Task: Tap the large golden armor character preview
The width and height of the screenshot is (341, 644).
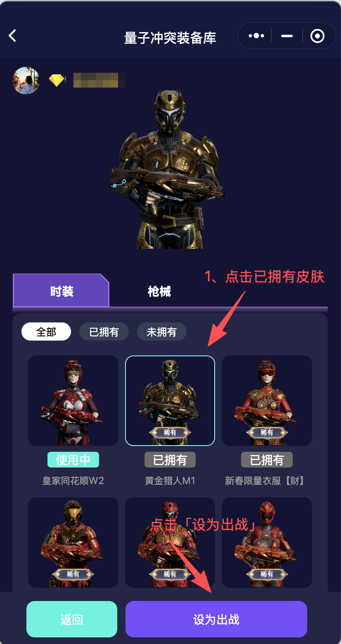Action: pos(168,169)
